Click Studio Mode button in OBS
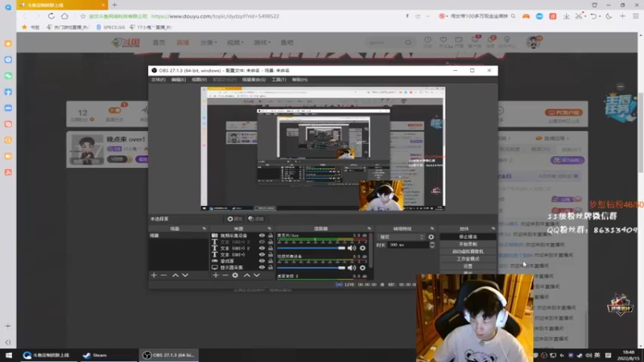The height and width of the screenshot is (362, 644). click(x=468, y=259)
